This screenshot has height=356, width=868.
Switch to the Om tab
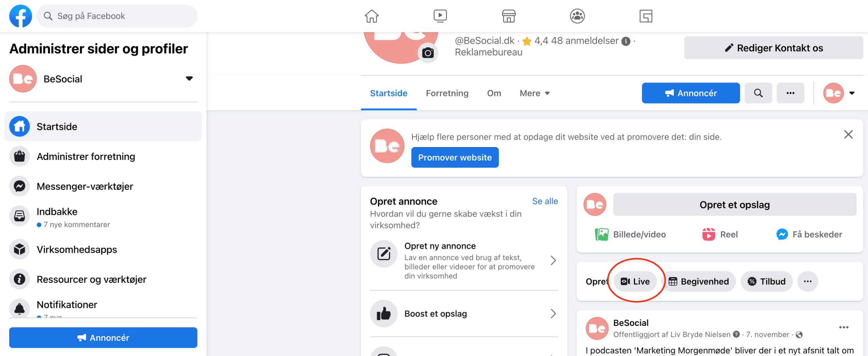pos(494,93)
